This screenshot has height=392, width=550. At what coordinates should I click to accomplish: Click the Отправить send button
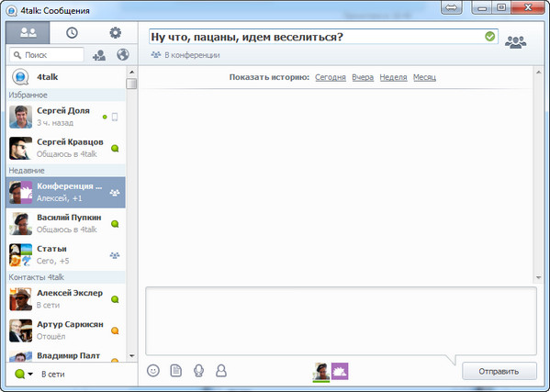[499, 371]
